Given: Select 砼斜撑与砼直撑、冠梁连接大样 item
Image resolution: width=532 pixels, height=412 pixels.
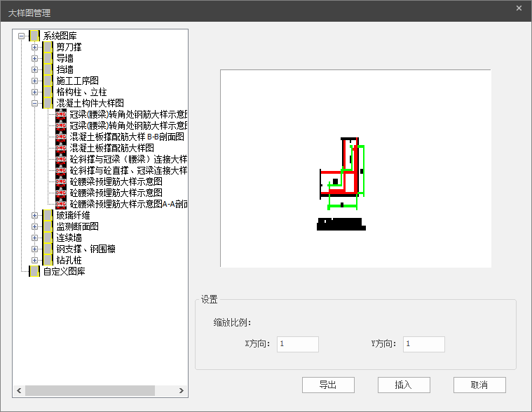Looking at the screenshot, I should click(x=128, y=170).
